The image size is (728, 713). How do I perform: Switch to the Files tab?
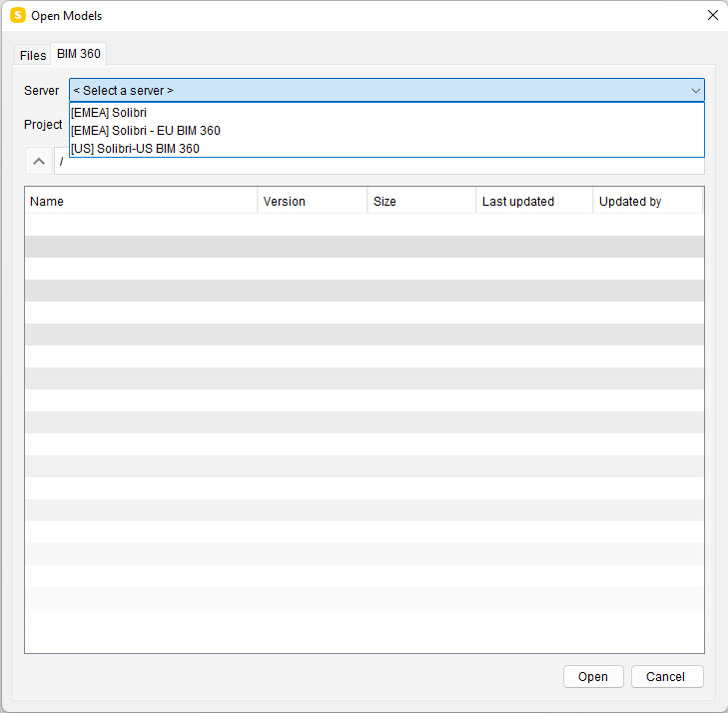click(33, 55)
